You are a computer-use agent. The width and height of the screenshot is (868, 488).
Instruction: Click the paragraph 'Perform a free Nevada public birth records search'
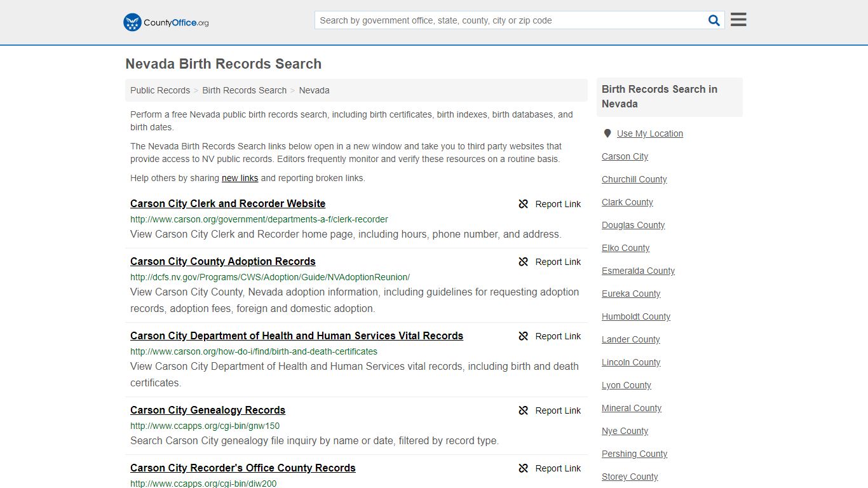click(351, 121)
